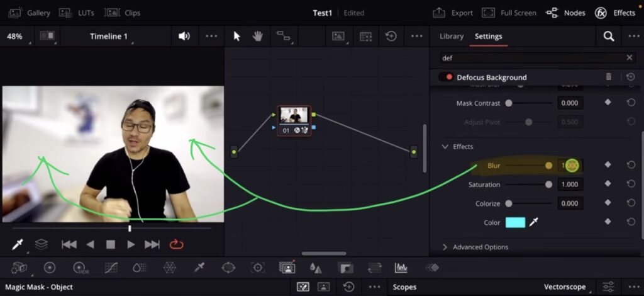Select the hand pan tool
Viewport: 644px width, 296px height.
click(257, 37)
